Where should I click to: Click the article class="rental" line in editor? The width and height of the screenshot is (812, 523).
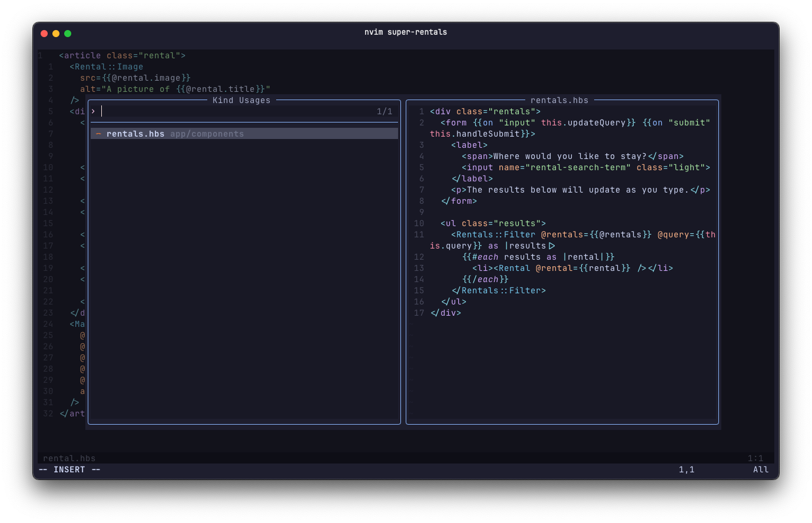click(x=122, y=55)
